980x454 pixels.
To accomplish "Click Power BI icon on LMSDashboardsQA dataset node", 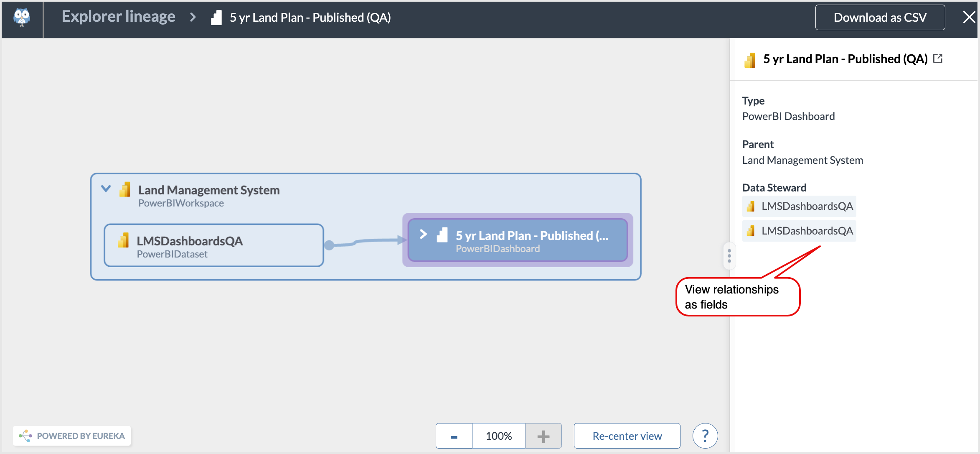I will [123, 240].
